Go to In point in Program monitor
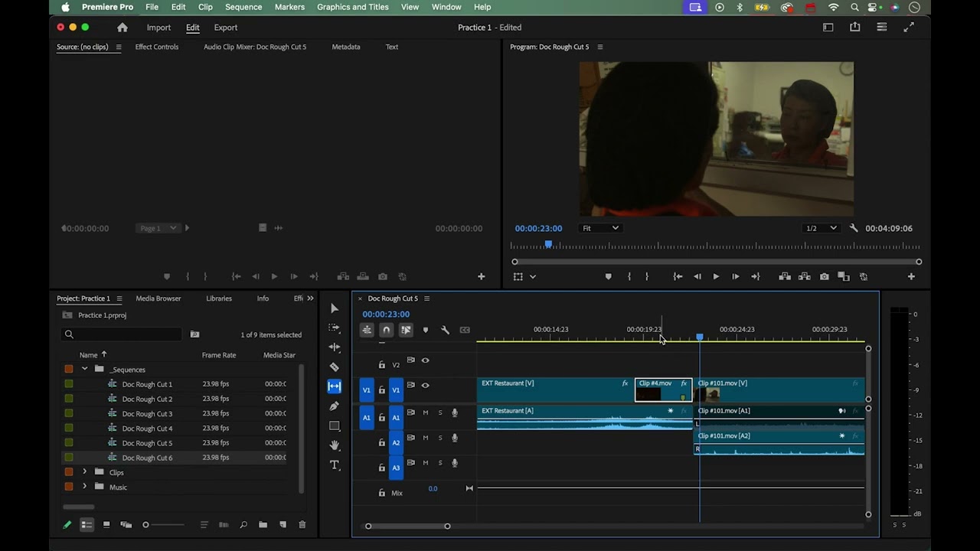The width and height of the screenshot is (980, 551). pyautogui.click(x=678, y=276)
